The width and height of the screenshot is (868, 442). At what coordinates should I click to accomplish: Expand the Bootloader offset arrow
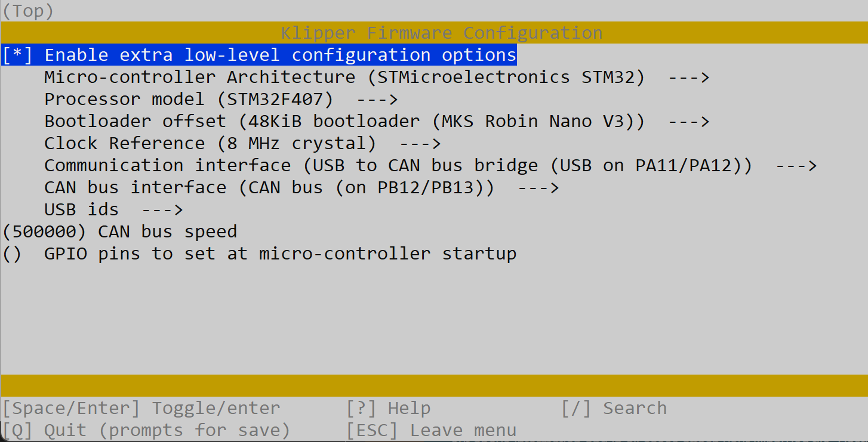coord(688,122)
